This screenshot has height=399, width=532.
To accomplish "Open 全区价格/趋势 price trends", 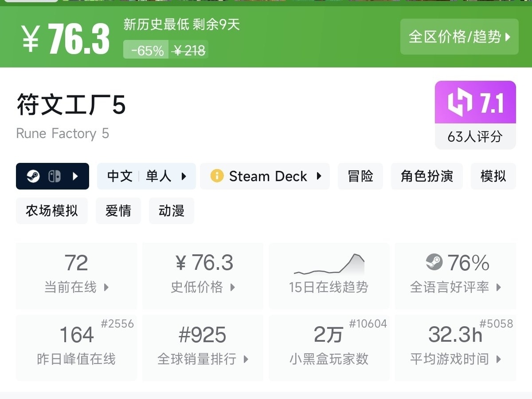I will (x=459, y=37).
